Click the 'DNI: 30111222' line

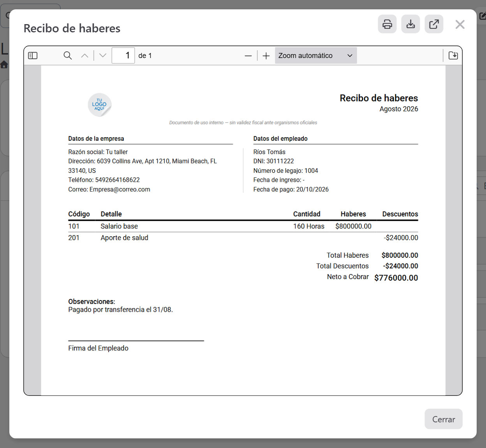pos(274,161)
